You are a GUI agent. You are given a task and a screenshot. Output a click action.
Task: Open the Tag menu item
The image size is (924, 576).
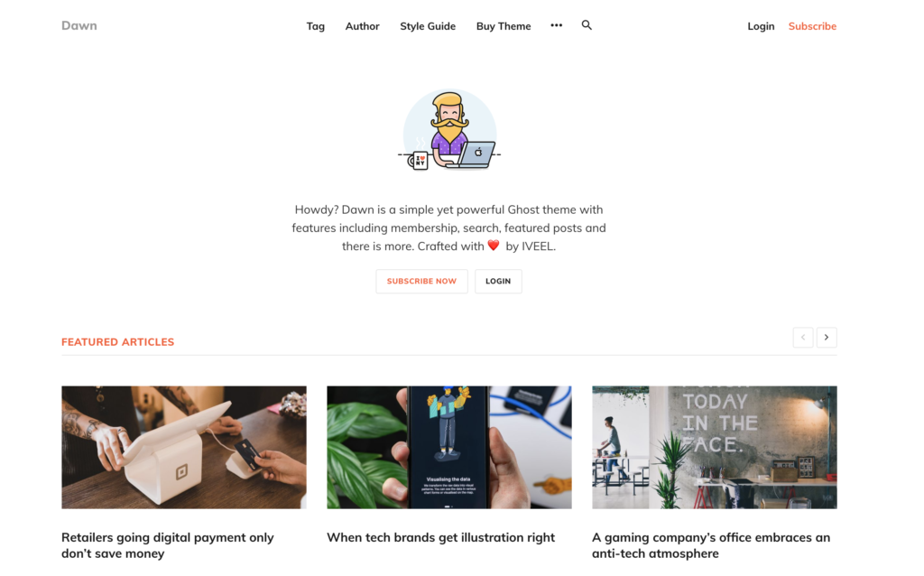(315, 26)
